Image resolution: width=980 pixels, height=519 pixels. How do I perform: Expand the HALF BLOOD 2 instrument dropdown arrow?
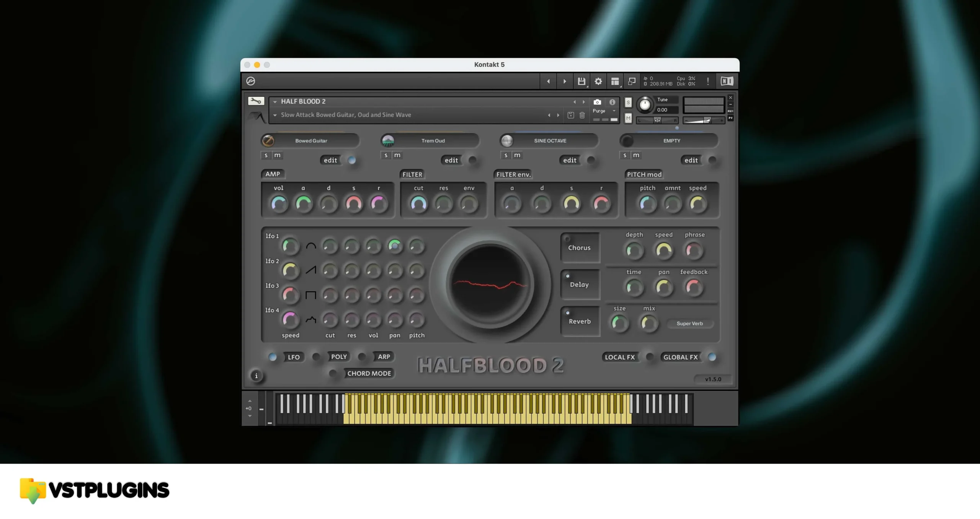point(275,102)
